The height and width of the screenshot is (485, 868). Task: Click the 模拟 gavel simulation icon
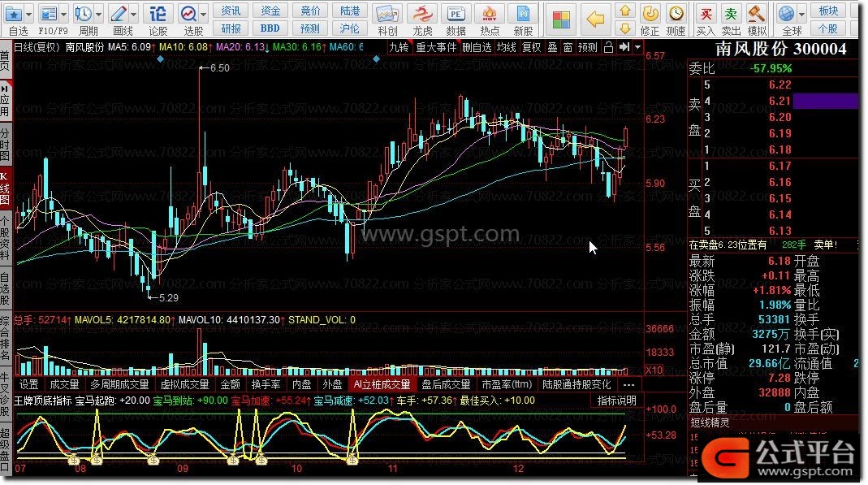point(756,13)
